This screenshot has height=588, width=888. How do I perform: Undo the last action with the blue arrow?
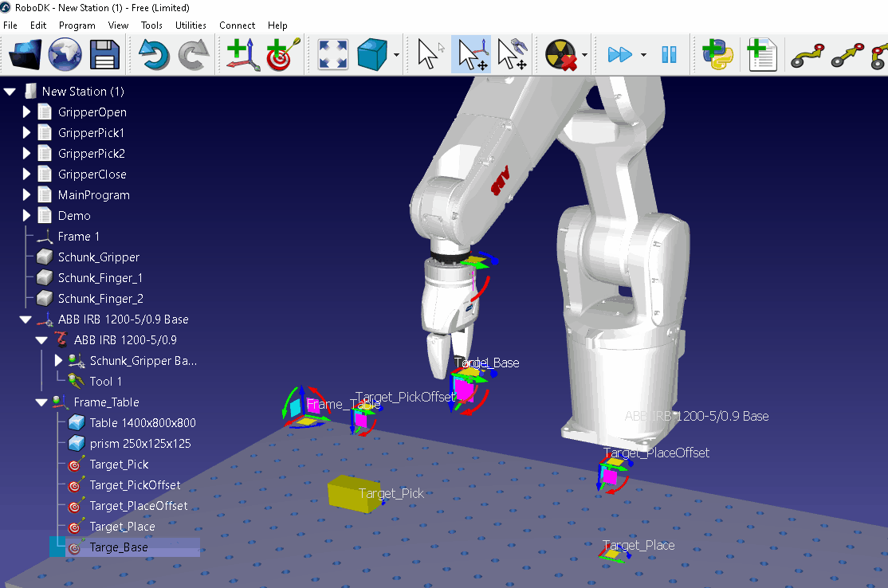coord(154,54)
